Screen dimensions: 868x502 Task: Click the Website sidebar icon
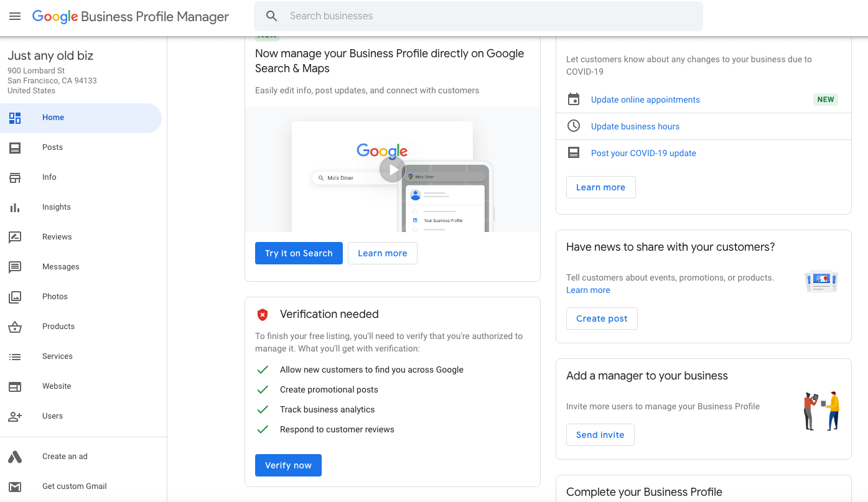pyautogui.click(x=15, y=386)
